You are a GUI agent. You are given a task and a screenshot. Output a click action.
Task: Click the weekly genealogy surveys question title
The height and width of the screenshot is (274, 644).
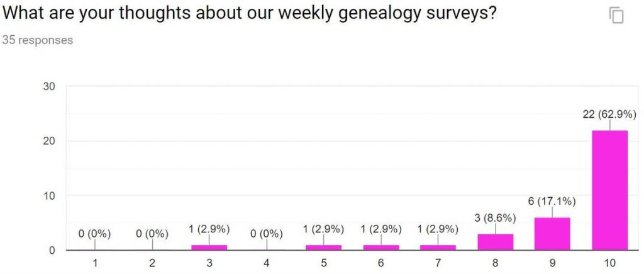[x=250, y=14]
